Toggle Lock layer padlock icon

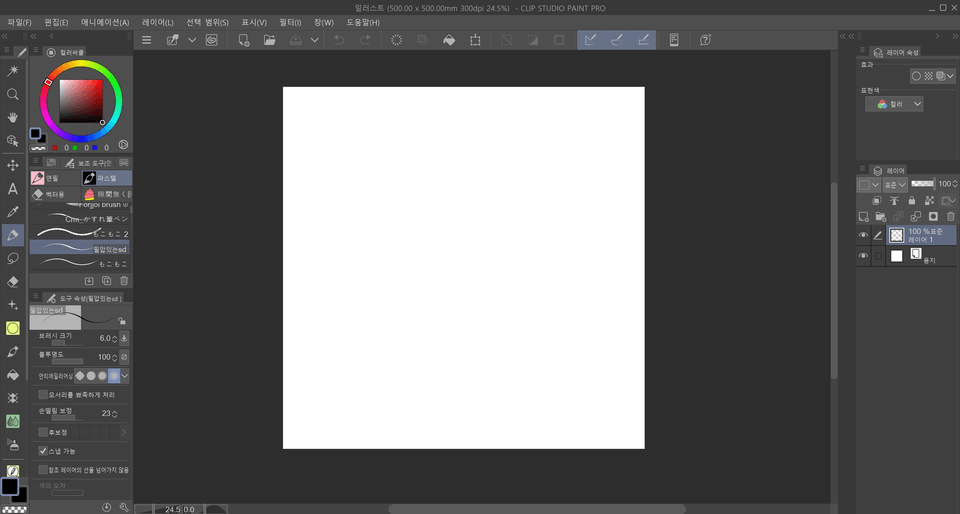pos(912,200)
